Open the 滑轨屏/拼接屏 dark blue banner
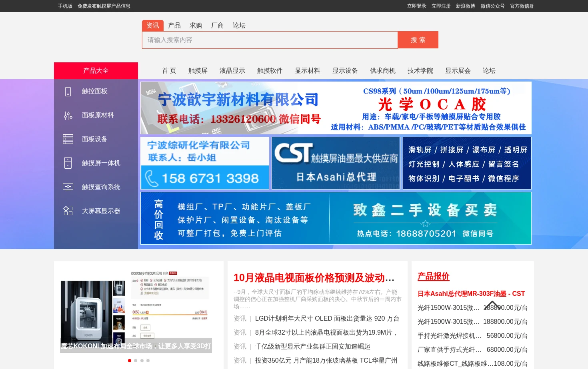 [x=467, y=163]
